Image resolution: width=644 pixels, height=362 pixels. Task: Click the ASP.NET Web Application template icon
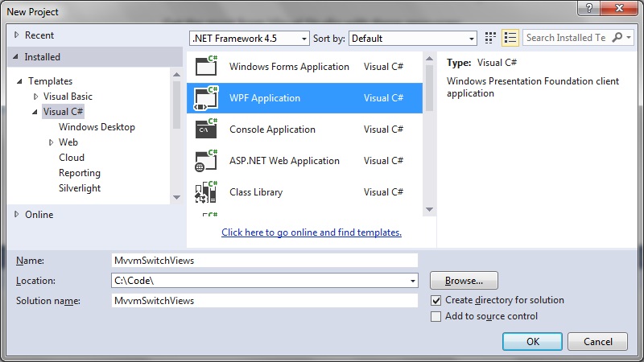click(206, 160)
